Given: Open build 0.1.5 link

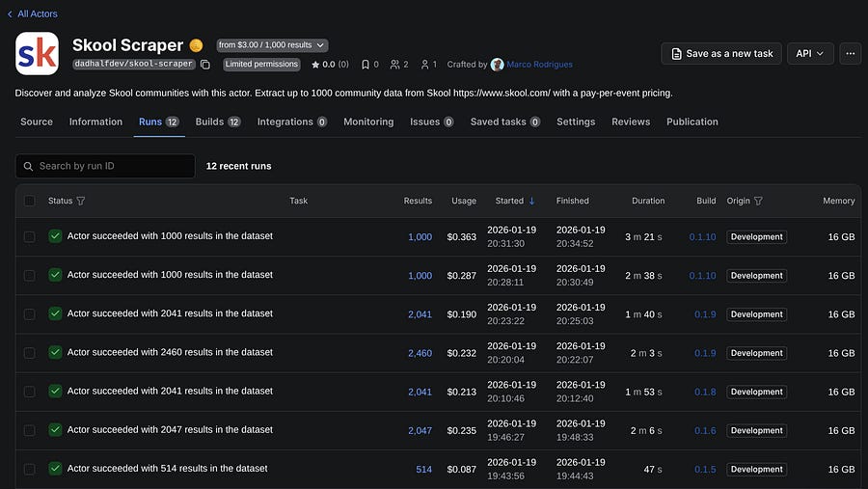Looking at the screenshot, I should [x=705, y=470].
